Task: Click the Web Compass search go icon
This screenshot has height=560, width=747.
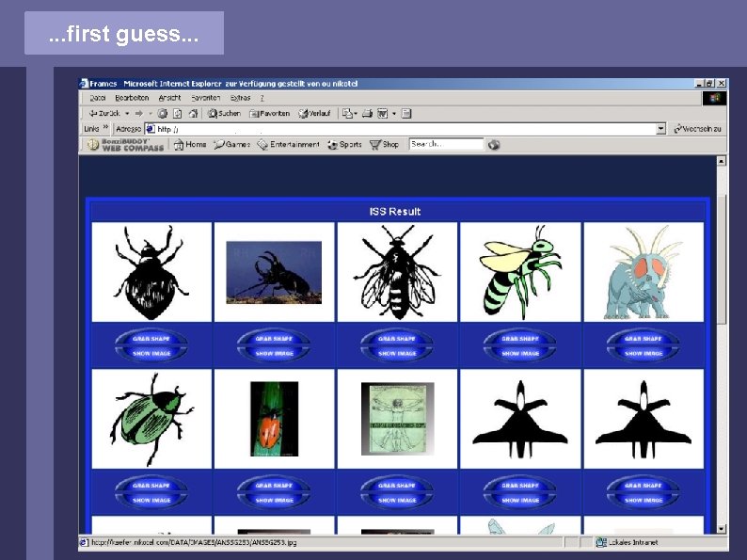Action: tap(494, 145)
